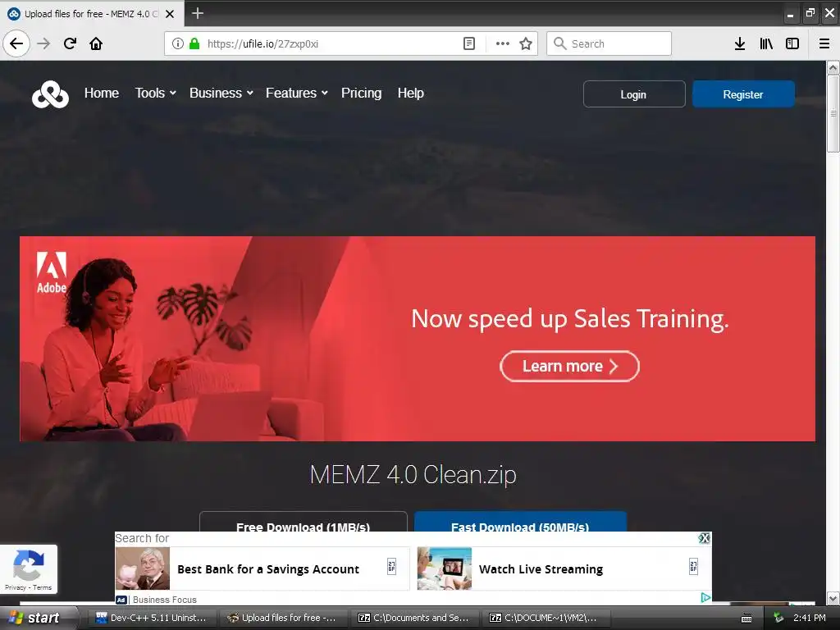Open a new tab with plus icon

pyautogui.click(x=198, y=13)
